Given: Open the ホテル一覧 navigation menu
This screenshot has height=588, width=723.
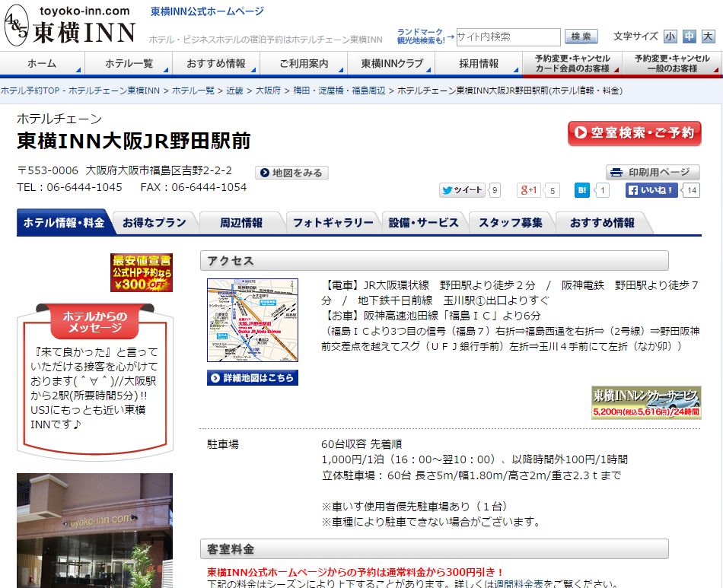Looking at the screenshot, I should point(129,63).
